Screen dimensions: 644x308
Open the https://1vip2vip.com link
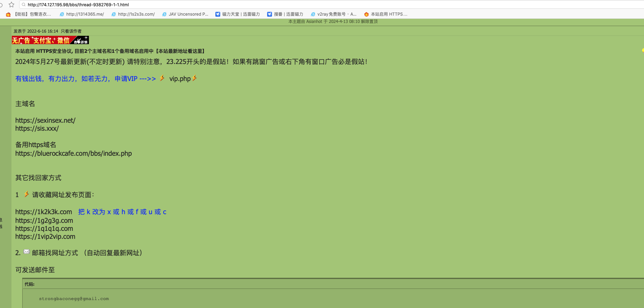(45, 236)
